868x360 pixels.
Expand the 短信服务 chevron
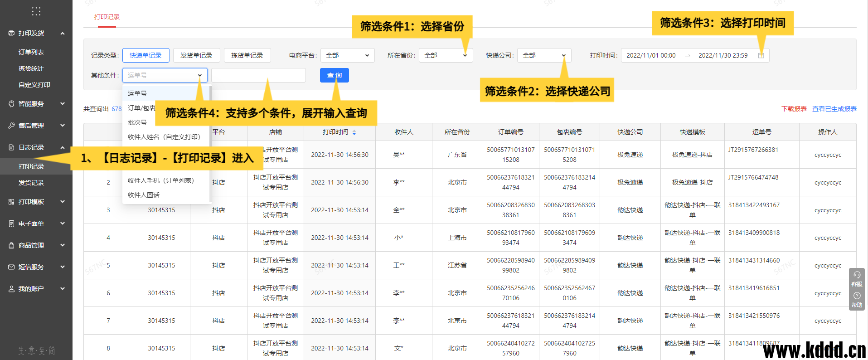click(63, 267)
